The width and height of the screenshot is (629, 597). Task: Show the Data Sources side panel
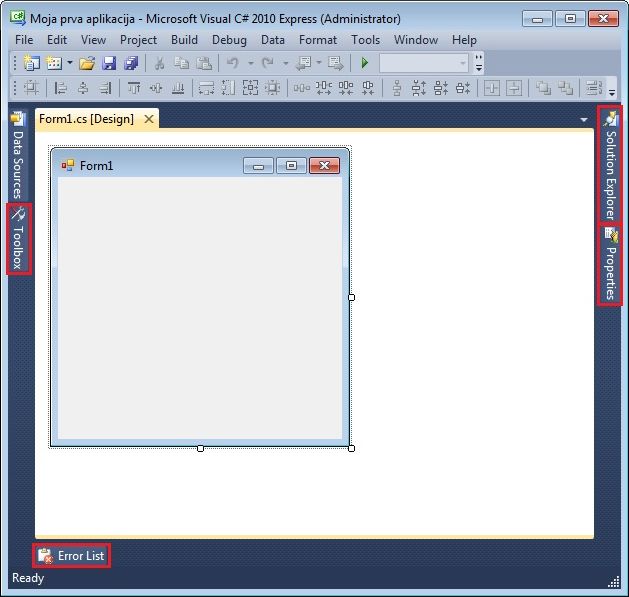pos(18,156)
